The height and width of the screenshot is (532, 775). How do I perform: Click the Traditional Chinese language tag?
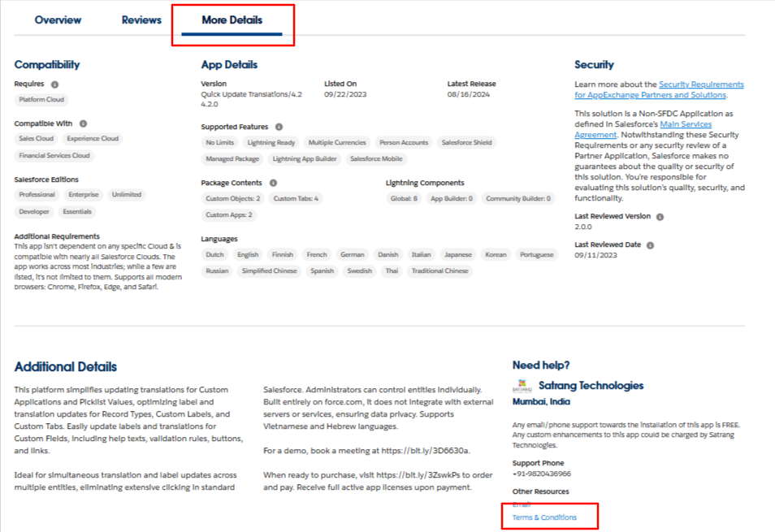(x=439, y=271)
